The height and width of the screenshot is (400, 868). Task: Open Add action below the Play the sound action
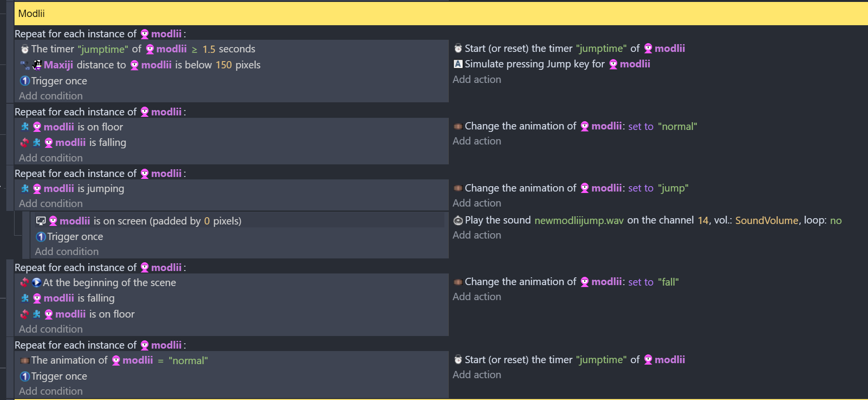pos(477,235)
